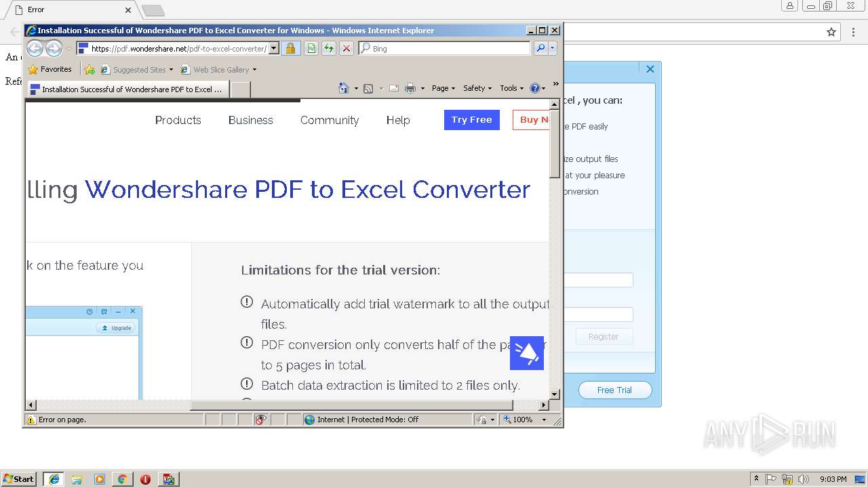Click the Stop loading icon
868x488 pixels.
pos(347,49)
